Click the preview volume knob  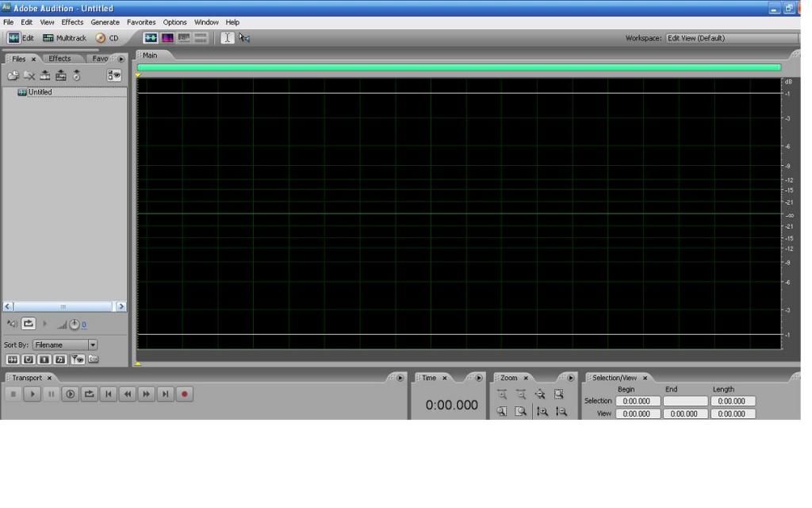pyautogui.click(x=75, y=325)
